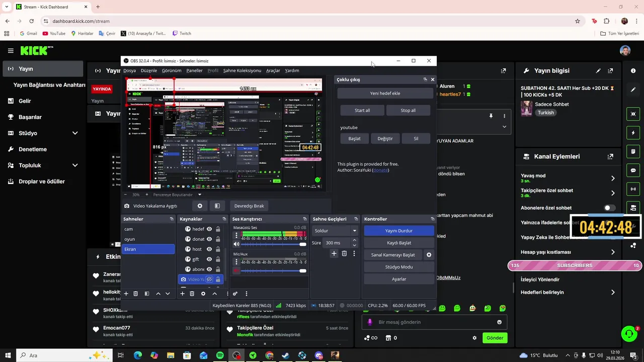Pop out Kanal Eylemleri panel
Image resolution: width=644 pixels, height=362 pixels.
(610, 156)
